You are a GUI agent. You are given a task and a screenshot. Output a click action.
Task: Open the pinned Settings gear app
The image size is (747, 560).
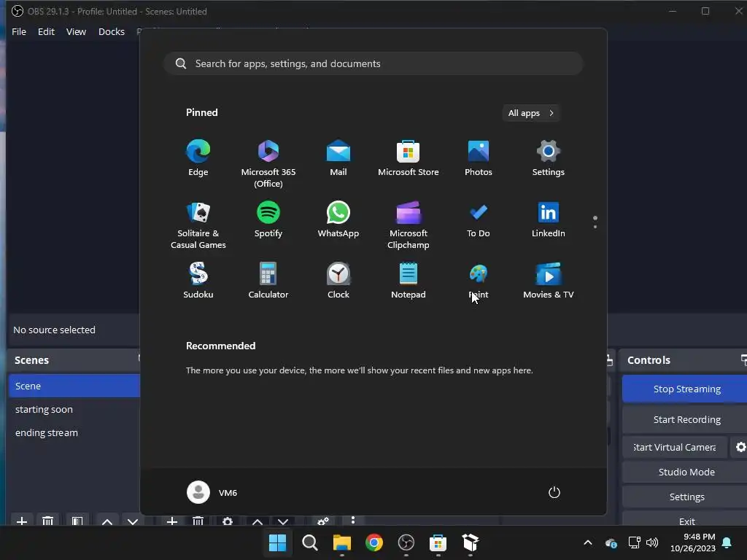pyautogui.click(x=549, y=158)
